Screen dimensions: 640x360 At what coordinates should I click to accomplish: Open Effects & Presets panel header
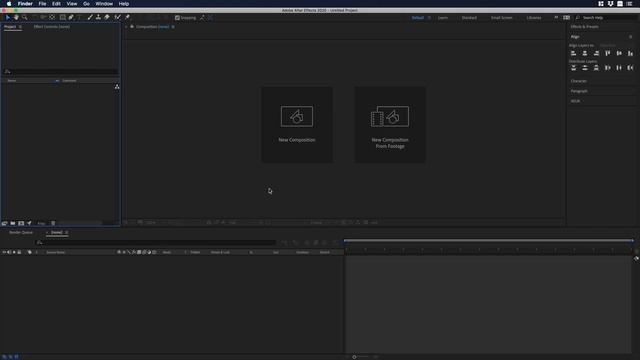pyautogui.click(x=584, y=27)
